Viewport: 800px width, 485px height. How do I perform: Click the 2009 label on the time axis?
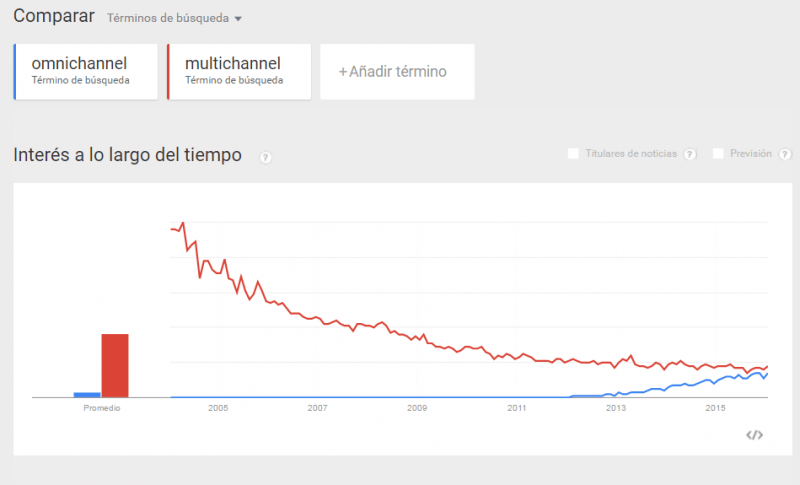tap(417, 408)
